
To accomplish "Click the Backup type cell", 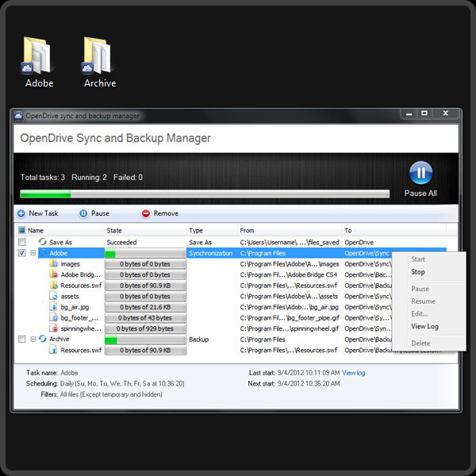I will [198, 340].
